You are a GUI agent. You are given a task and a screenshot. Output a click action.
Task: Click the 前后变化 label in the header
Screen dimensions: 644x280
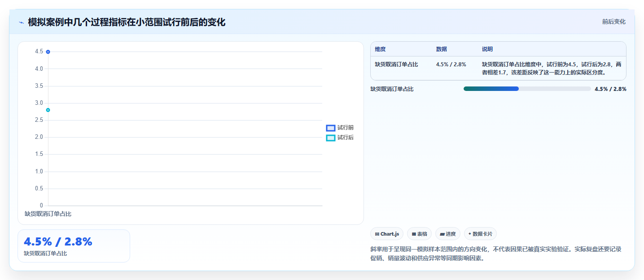[613, 22]
